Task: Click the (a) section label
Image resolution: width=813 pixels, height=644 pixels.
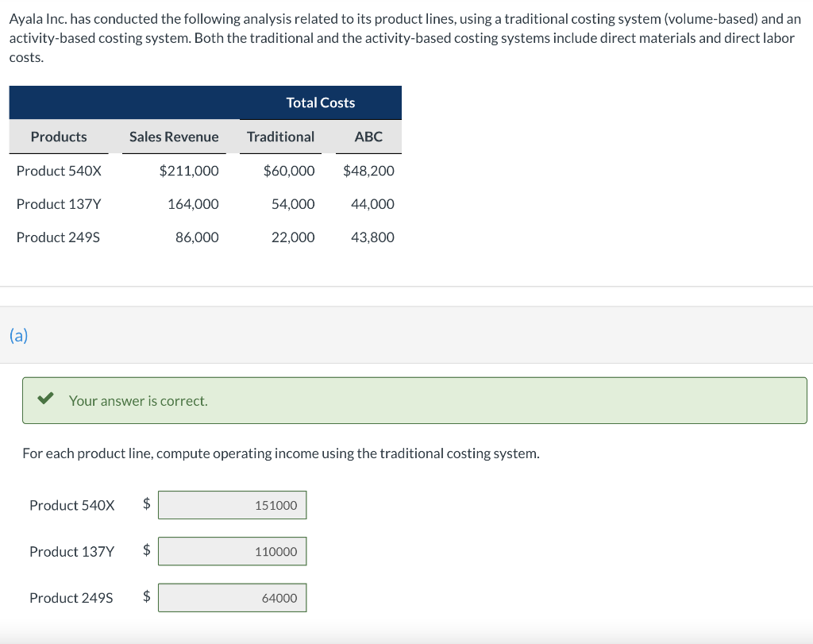Action: [x=18, y=335]
